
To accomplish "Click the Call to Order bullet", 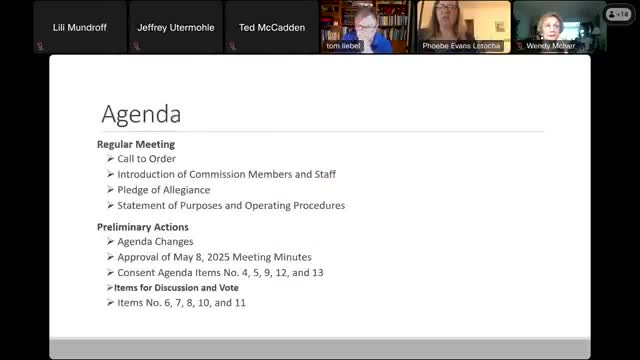I will pos(147,159).
